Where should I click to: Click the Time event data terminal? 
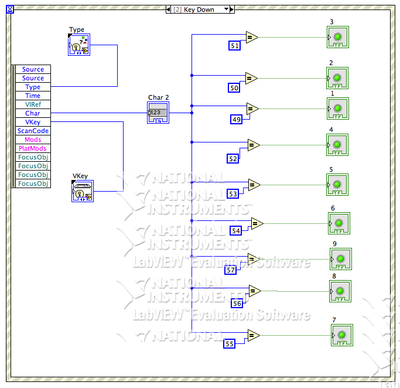tap(33, 96)
